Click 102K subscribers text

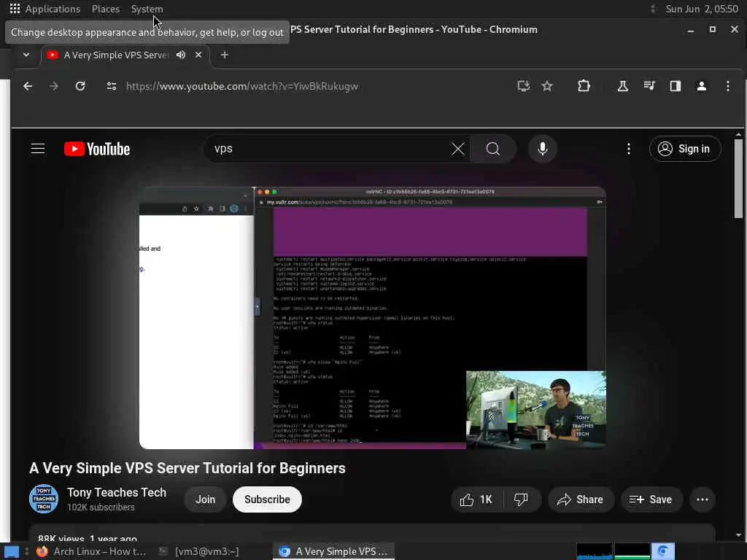[101, 507]
